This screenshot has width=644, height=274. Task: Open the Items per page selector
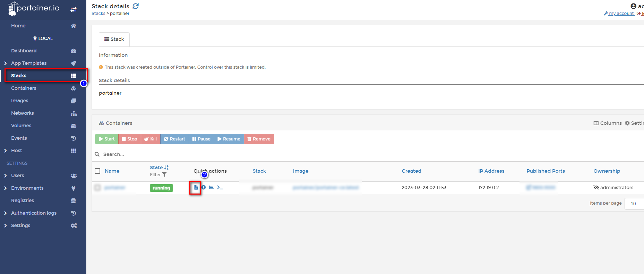pos(634,204)
